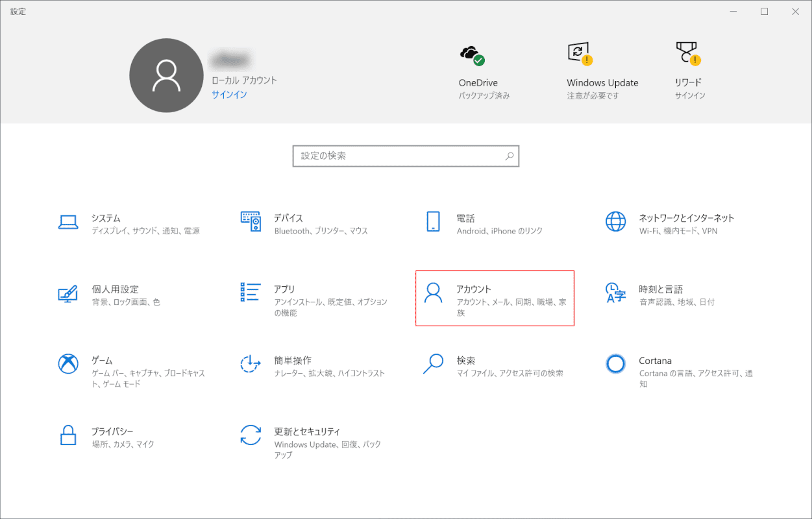Viewport: 812px width, 519px height.
Task: Open the 検索 magnifier category icon
Action: pyautogui.click(x=433, y=363)
